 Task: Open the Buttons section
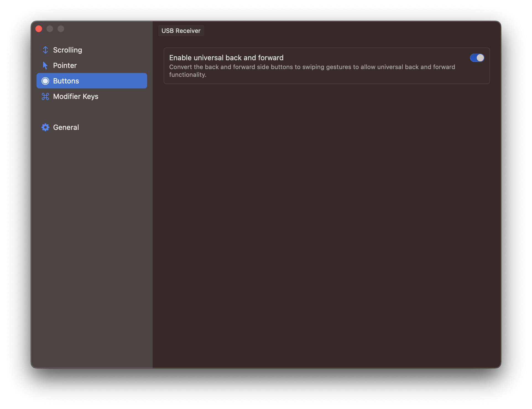66,81
